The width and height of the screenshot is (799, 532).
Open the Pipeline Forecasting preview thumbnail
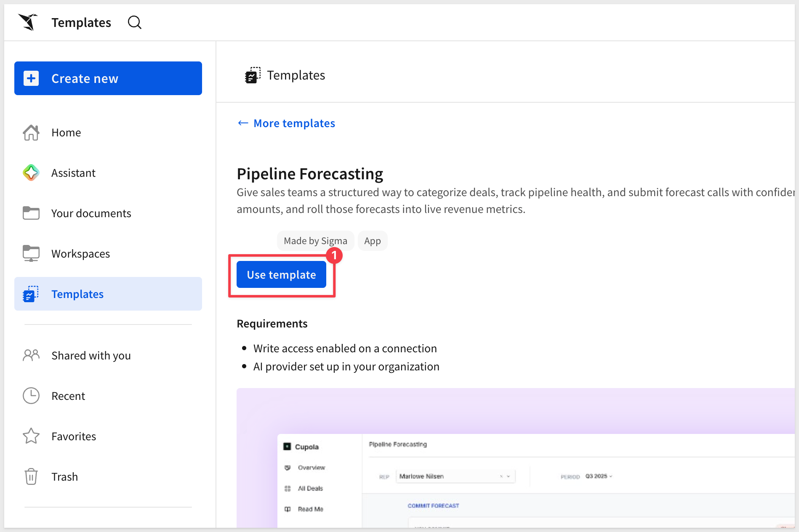pyautogui.click(x=516, y=458)
